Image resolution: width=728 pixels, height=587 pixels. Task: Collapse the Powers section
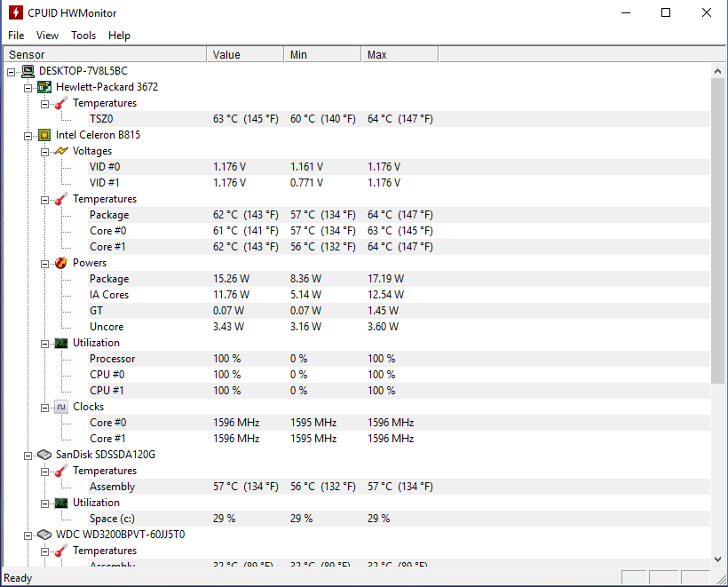coord(44,264)
